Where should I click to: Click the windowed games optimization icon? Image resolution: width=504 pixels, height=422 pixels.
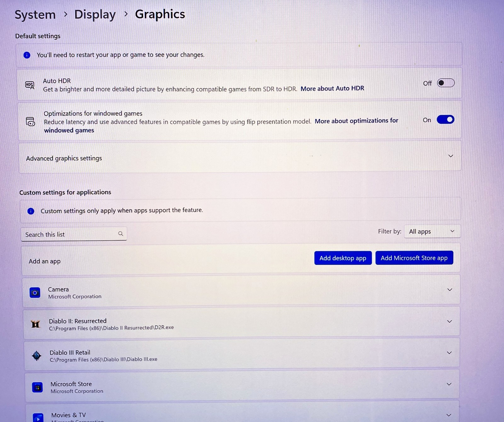point(30,121)
